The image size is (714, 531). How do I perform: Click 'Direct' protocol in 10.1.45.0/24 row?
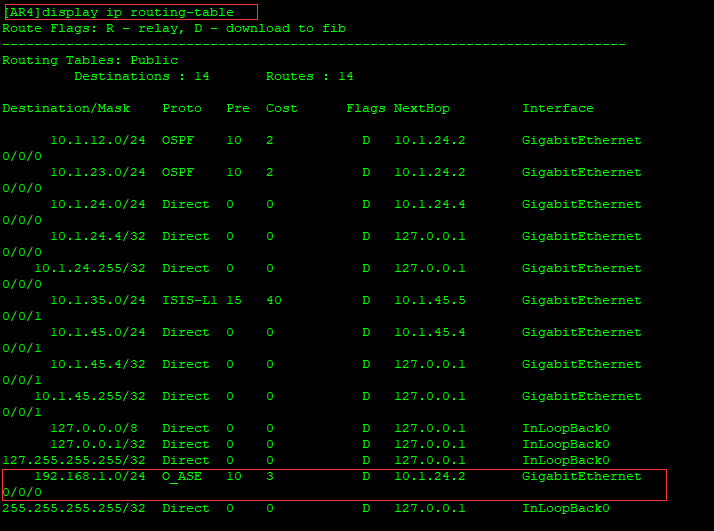pos(186,332)
